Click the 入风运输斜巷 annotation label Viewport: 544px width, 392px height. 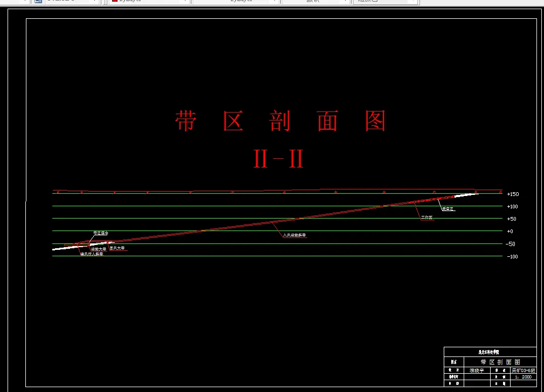coord(294,235)
